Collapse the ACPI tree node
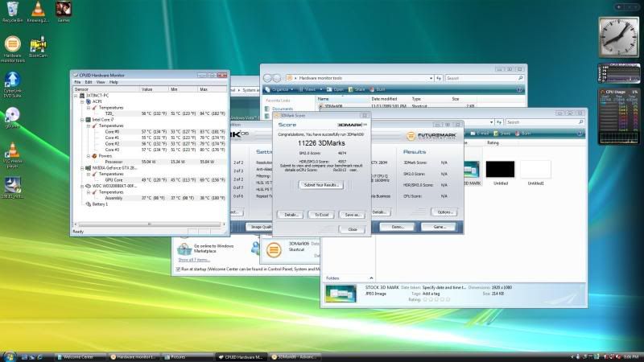The image size is (644, 362). pyautogui.click(x=82, y=101)
